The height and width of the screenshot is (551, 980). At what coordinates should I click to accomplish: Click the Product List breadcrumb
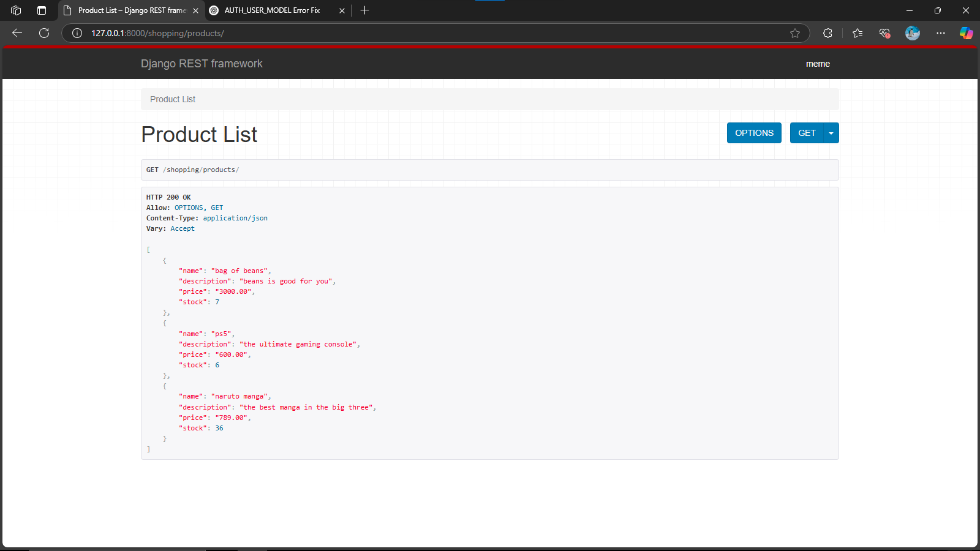pos(173,99)
